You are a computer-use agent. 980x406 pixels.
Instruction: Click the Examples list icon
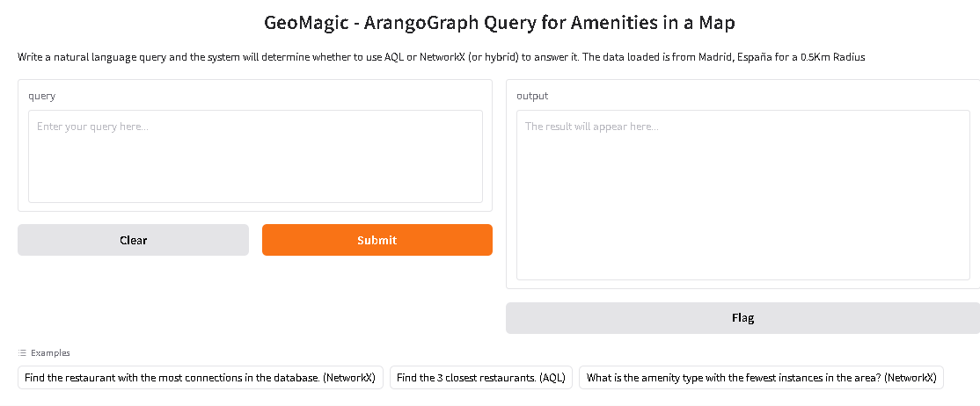(x=23, y=352)
